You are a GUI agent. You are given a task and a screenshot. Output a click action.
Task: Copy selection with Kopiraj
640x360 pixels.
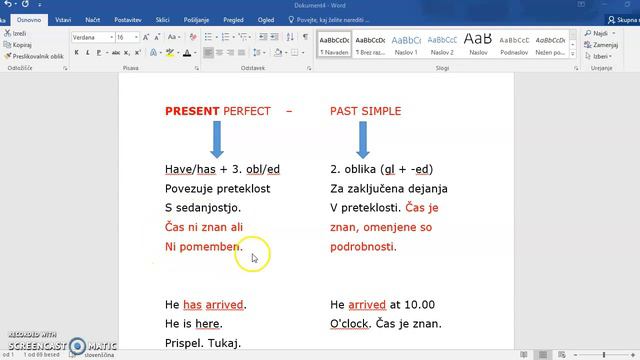[x=18, y=45]
